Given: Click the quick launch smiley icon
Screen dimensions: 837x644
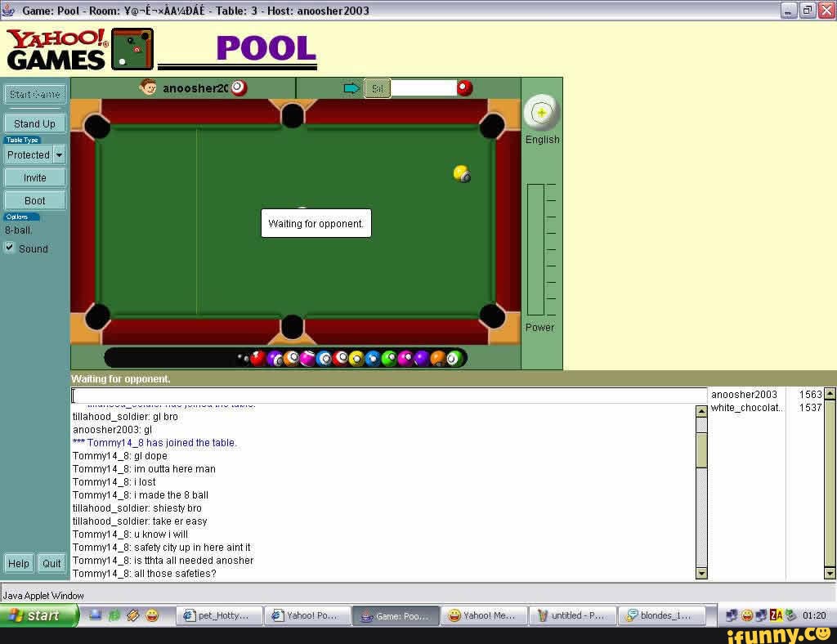Looking at the screenshot, I should pyautogui.click(x=151, y=615).
